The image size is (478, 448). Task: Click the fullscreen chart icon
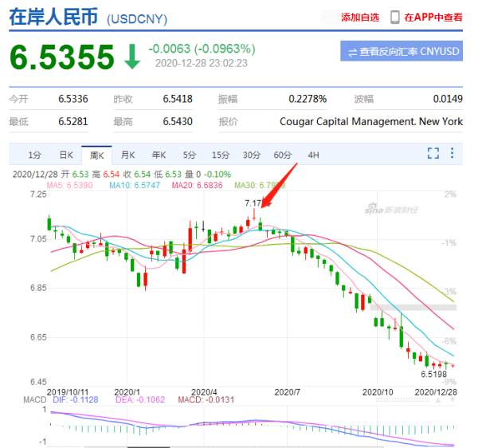coord(433,153)
